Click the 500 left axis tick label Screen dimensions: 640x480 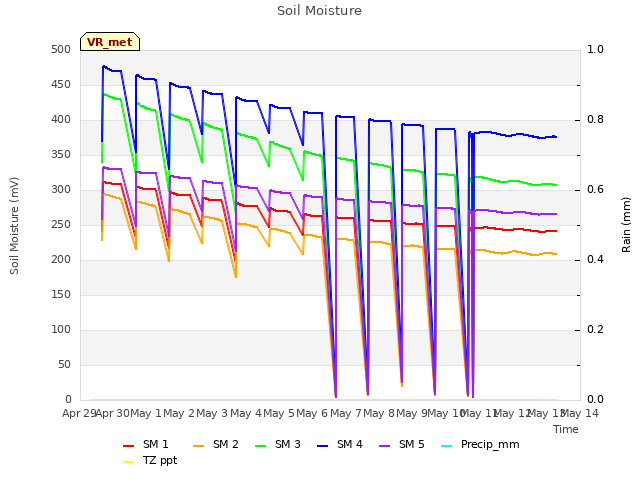[61, 50]
